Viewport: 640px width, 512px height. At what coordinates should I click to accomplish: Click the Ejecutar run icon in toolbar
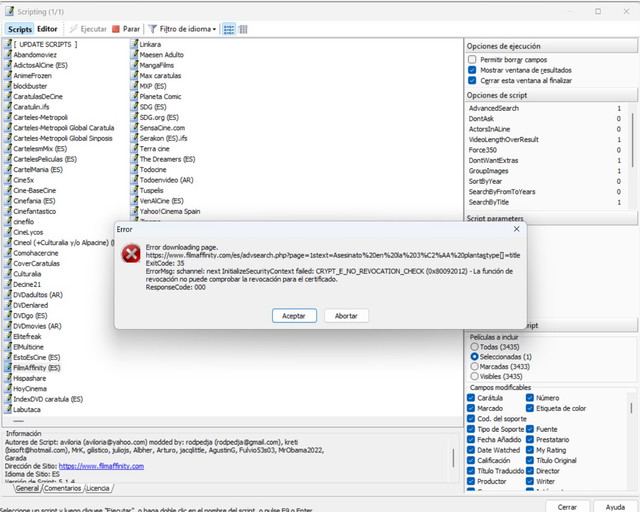[x=73, y=29]
